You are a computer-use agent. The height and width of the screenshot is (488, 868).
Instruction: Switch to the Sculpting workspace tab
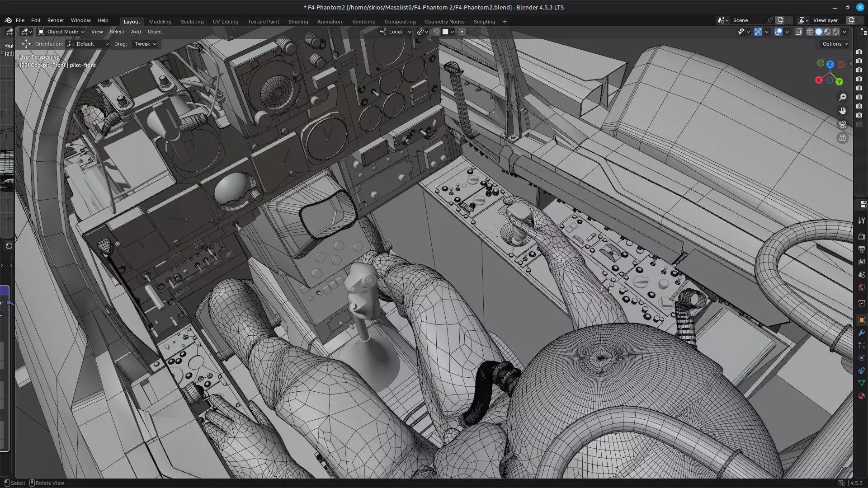click(x=192, y=22)
